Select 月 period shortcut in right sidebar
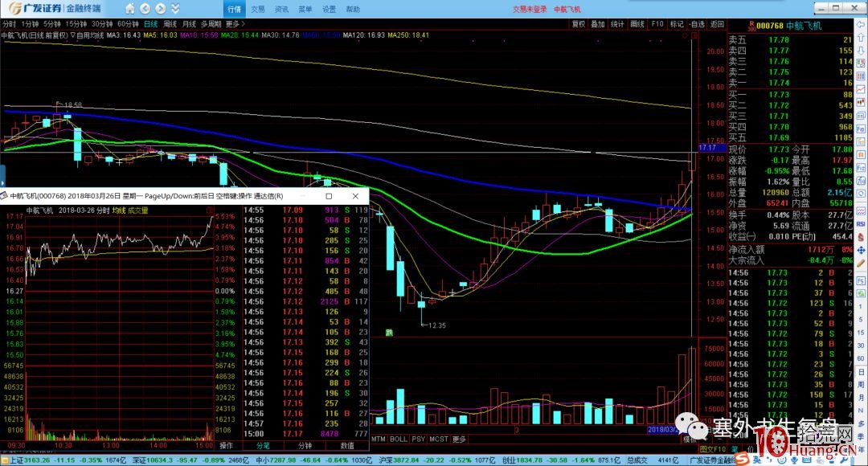Image resolution: width=868 pixels, height=466 pixels. [x=861, y=397]
